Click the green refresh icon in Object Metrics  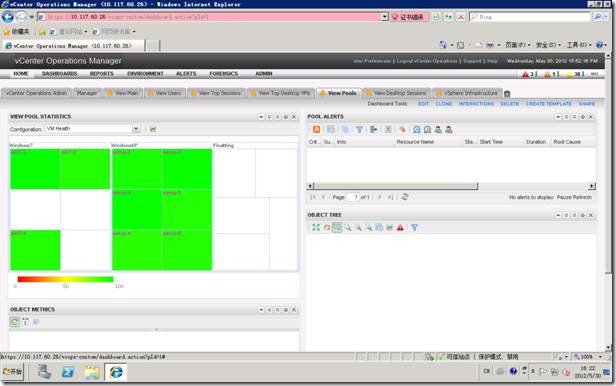point(15,322)
